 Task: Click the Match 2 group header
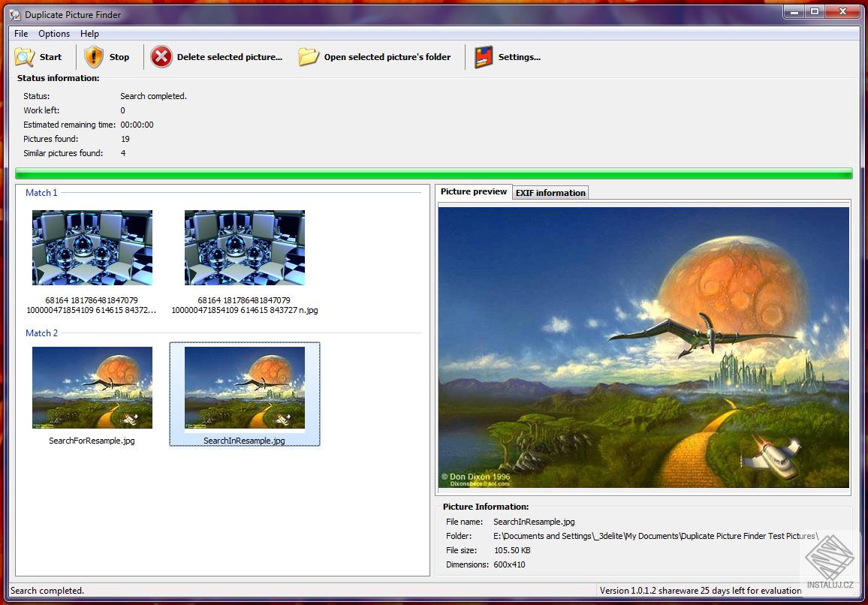(x=41, y=333)
